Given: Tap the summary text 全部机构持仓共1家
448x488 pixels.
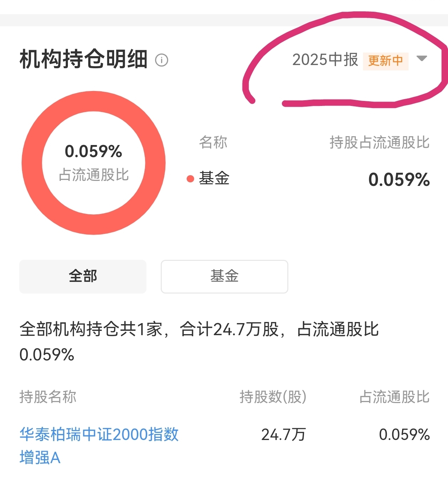Looking at the screenshot, I should click(x=91, y=329).
